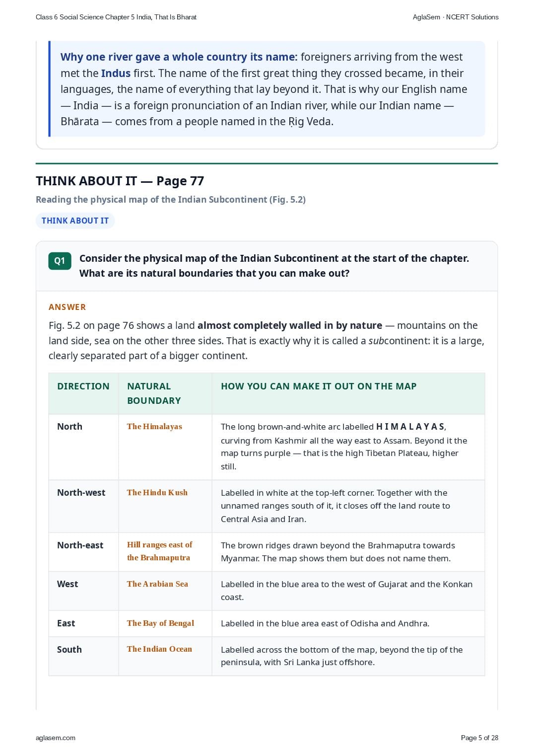This screenshot has height=756, width=534.
Task: Select the 'THINK ABOUT IT — Page 77' heading
Action: [120, 181]
